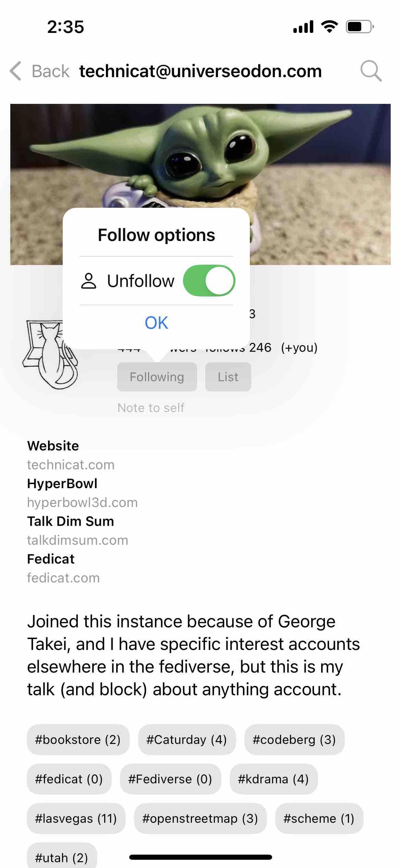Tap the Note to self field
This screenshot has width=401, height=868.
pos(151,408)
